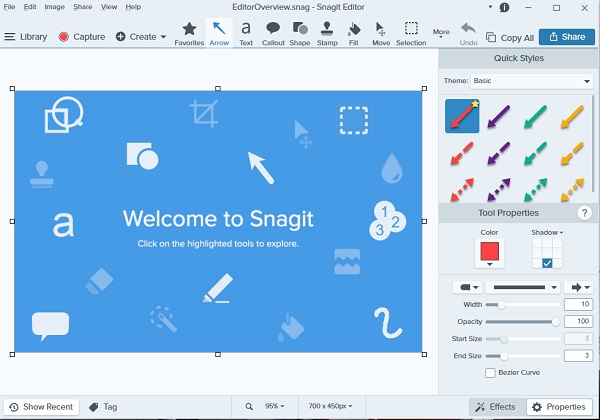
Task: Enable the Bezier Curve checkbox
Action: 490,372
